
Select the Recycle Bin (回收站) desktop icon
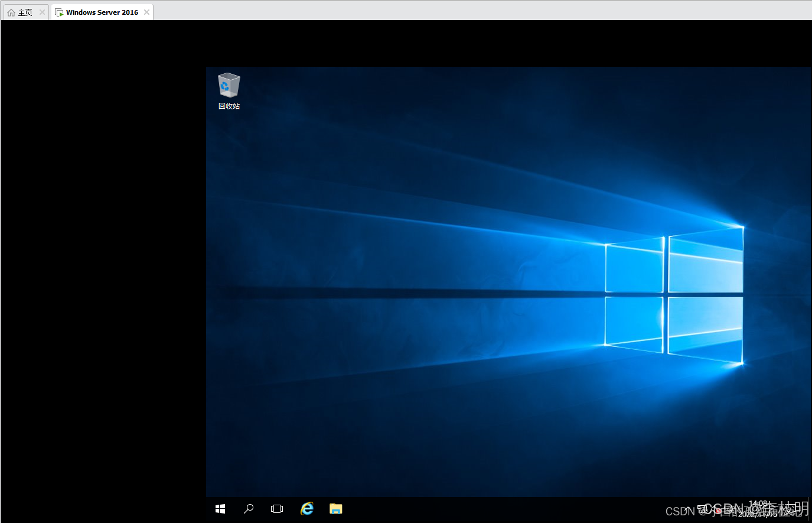[x=229, y=92]
